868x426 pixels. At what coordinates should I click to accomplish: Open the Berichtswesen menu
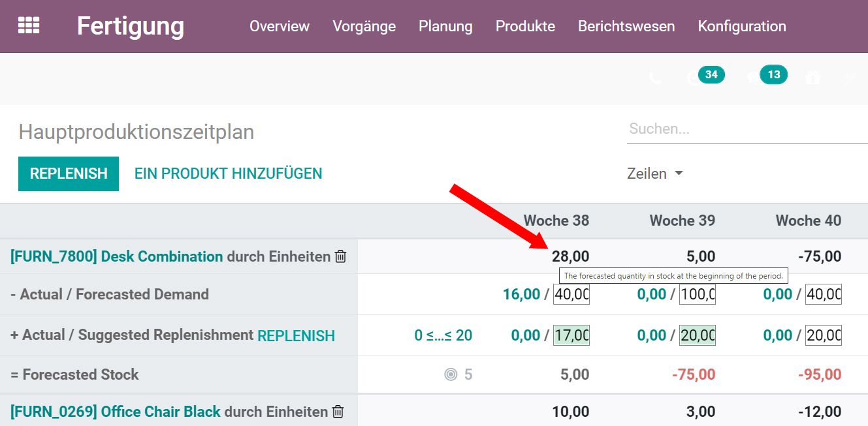pyautogui.click(x=626, y=26)
